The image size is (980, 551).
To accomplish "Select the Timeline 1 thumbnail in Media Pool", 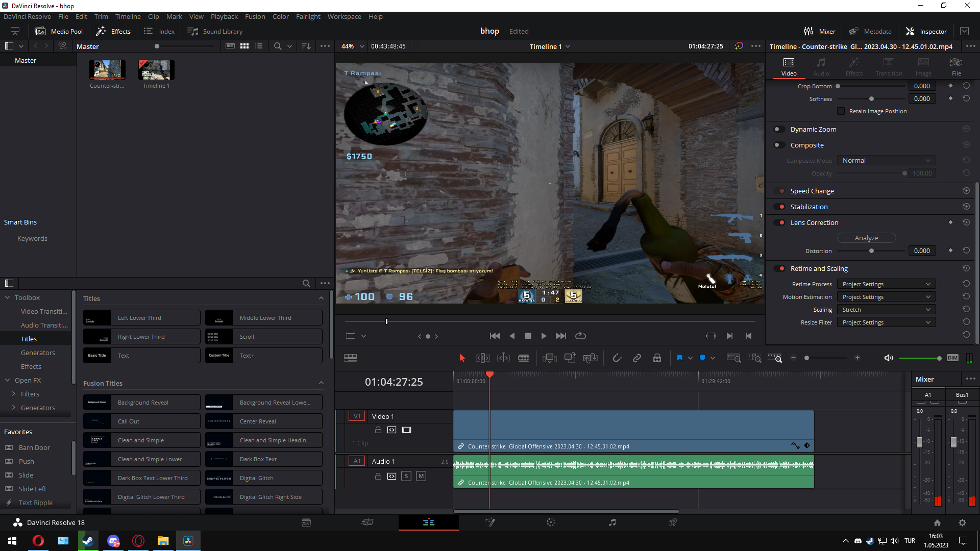I will click(x=156, y=70).
